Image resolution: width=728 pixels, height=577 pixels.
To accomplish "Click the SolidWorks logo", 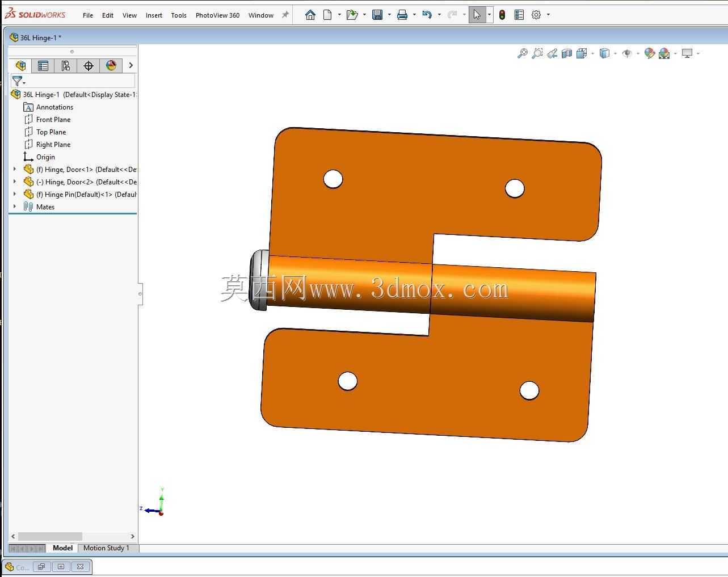I will 35,14.
